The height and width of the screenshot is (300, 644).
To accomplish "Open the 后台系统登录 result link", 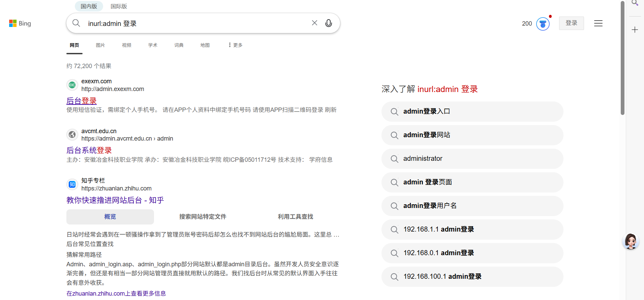I will (x=89, y=150).
